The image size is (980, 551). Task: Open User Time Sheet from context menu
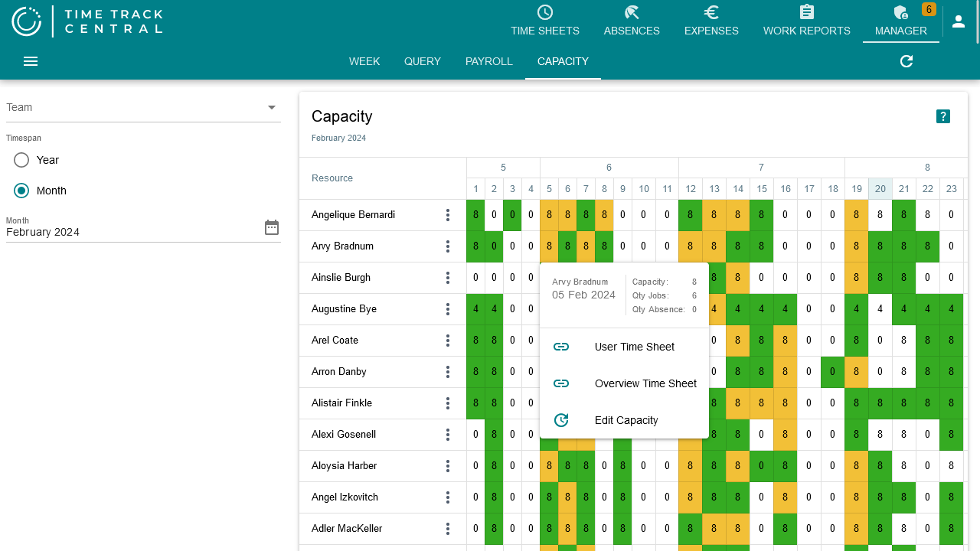coord(634,347)
